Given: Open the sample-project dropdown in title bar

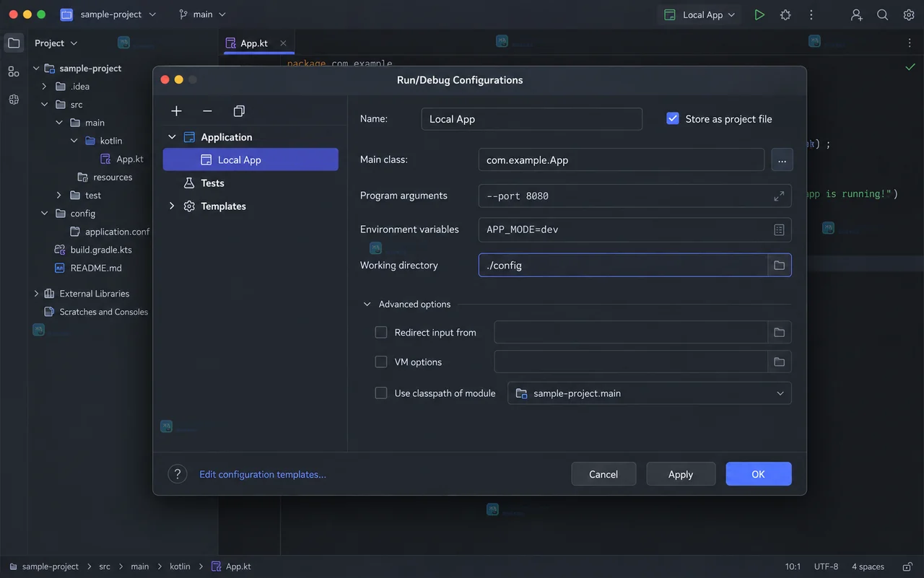Looking at the screenshot, I should [118, 14].
